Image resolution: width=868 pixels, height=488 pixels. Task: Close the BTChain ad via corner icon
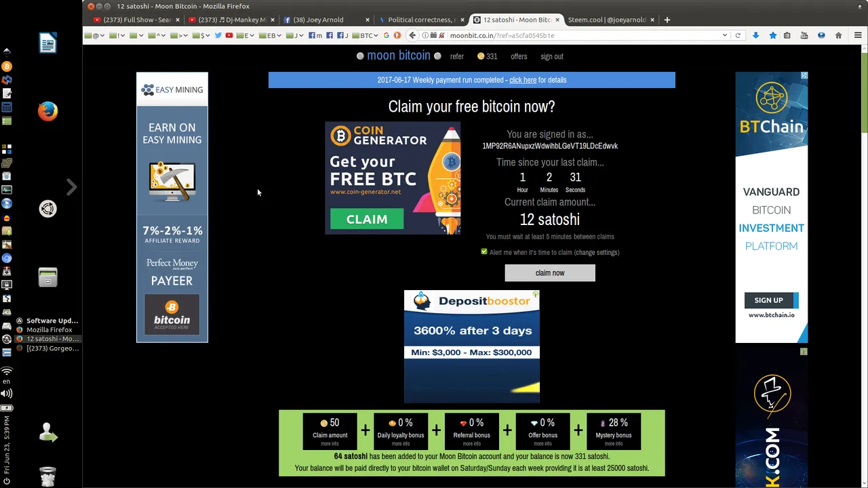click(804, 75)
